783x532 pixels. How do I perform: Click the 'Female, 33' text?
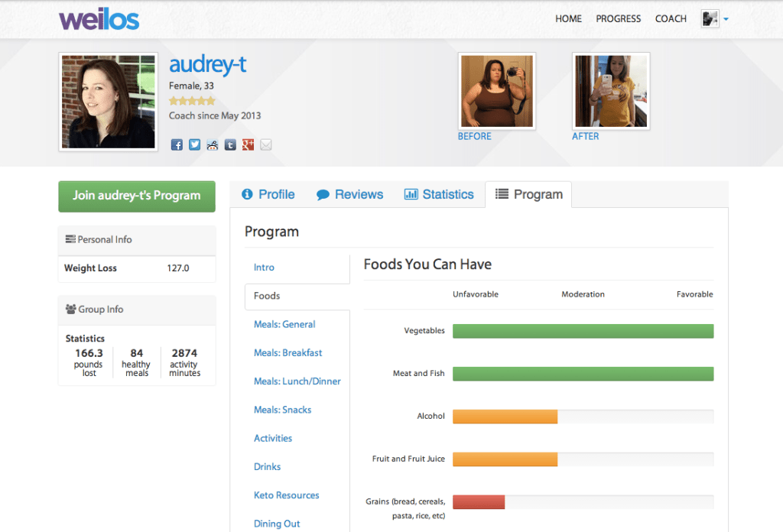pos(191,86)
